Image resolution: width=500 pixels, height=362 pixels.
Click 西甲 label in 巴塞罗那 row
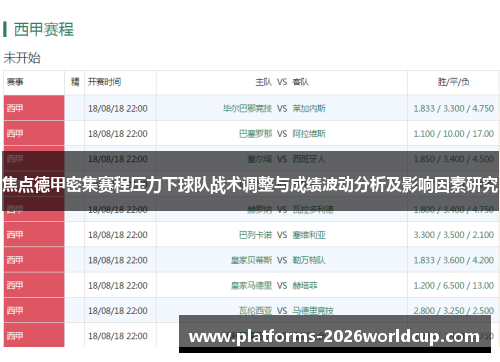point(15,134)
